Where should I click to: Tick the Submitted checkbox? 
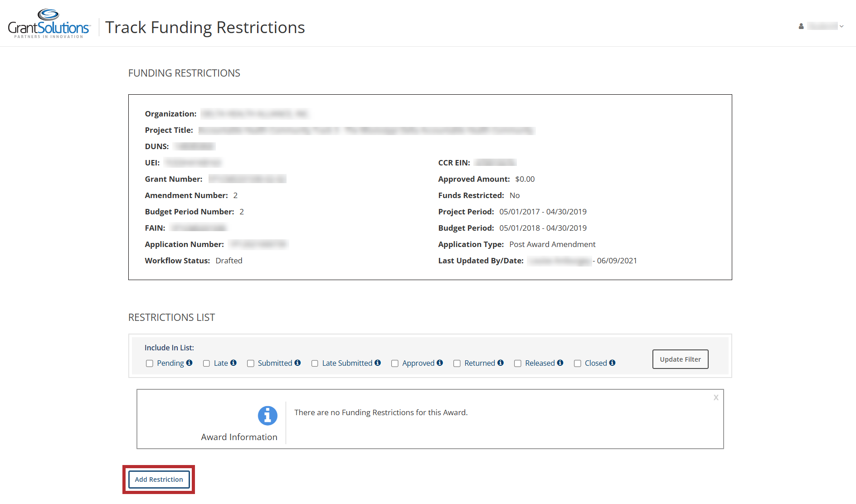(x=251, y=363)
